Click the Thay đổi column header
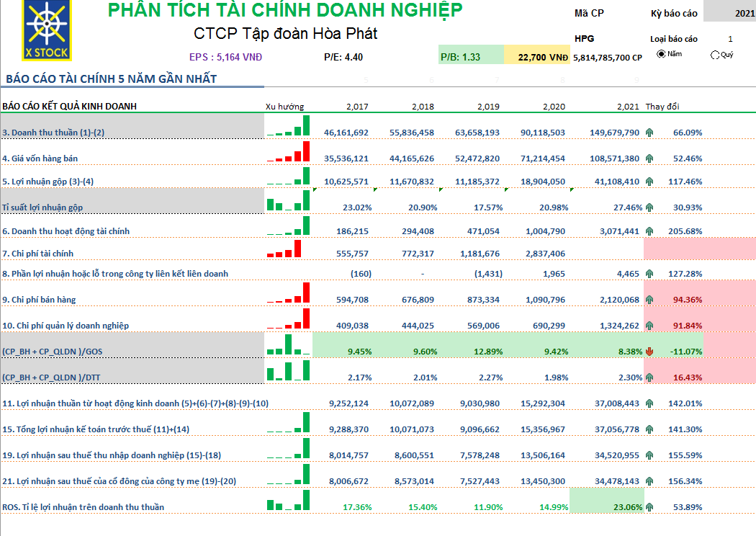Image resolution: width=756 pixels, height=536 pixels. point(662,106)
